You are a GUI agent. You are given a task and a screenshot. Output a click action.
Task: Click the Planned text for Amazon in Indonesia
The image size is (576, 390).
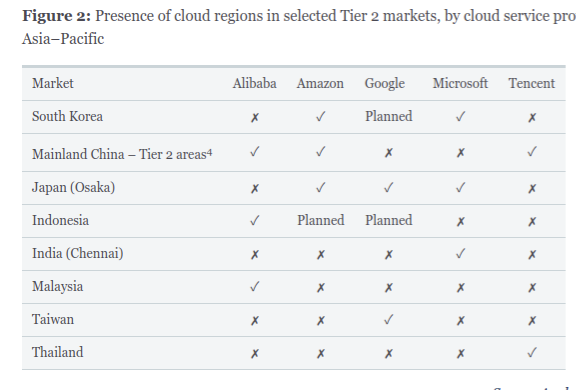click(320, 220)
